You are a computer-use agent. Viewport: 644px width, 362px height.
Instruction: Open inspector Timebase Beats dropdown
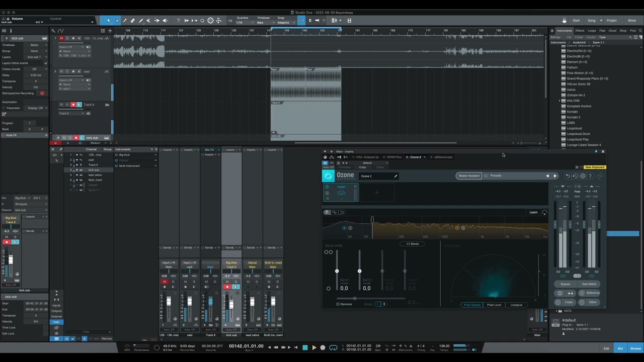click(x=35, y=45)
